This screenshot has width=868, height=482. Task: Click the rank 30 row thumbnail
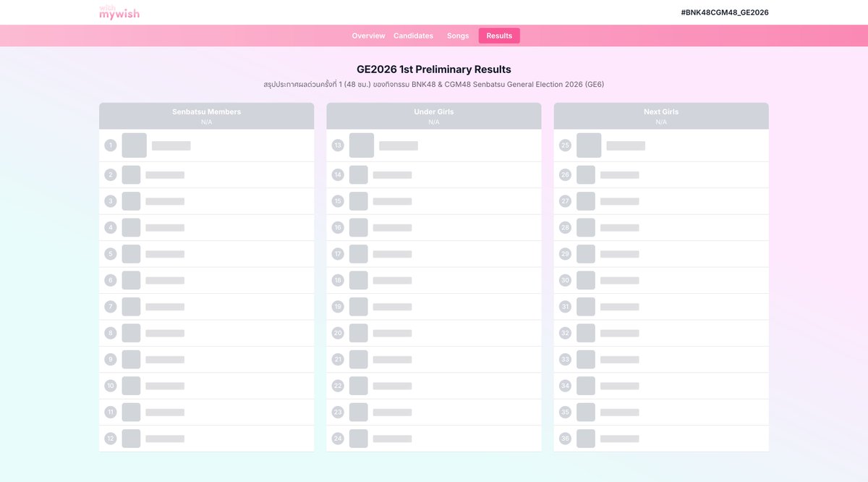click(585, 281)
